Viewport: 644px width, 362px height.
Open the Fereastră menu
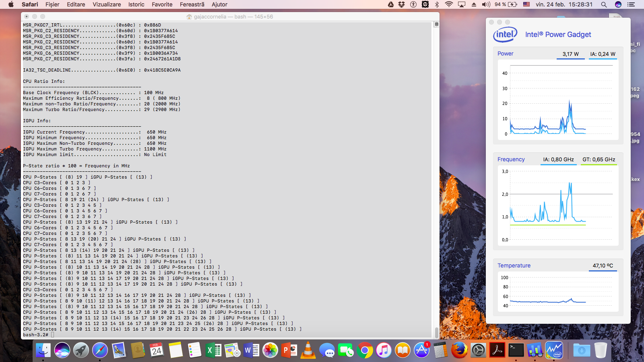pos(192,4)
